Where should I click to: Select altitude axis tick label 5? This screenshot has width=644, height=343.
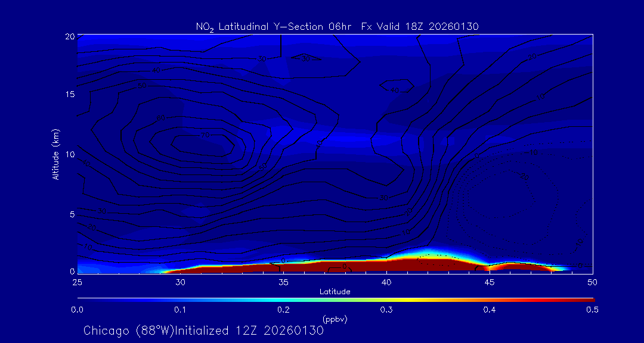click(x=72, y=214)
